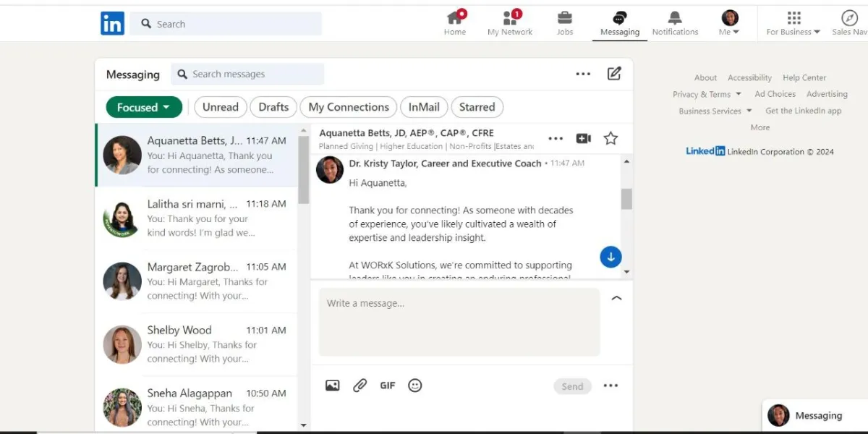
Task: Click message thread scroll up arrow
Action: [x=626, y=161]
